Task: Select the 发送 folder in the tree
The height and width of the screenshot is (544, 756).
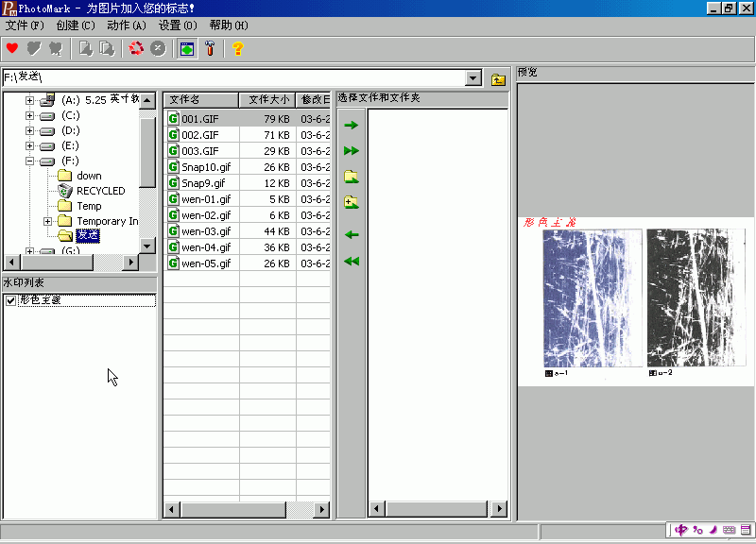Action: (x=88, y=235)
